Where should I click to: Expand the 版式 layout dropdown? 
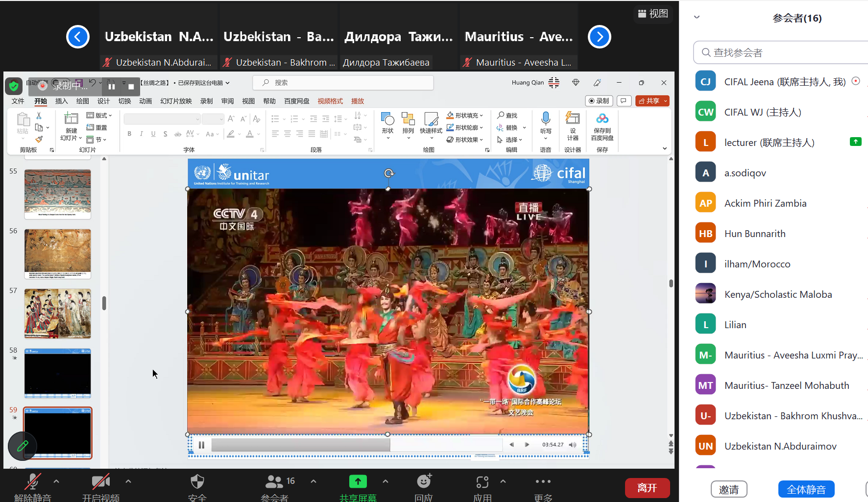click(99, 115)
